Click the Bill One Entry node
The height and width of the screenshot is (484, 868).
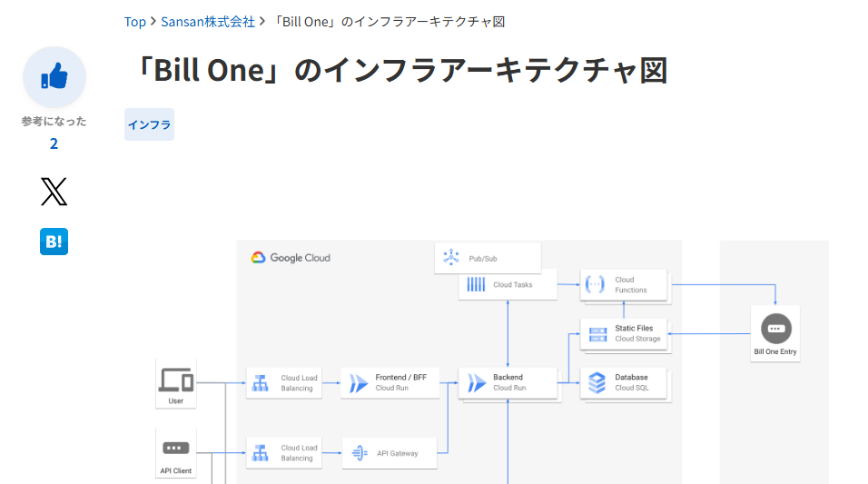pyautogui.click(x=775, y=333)
